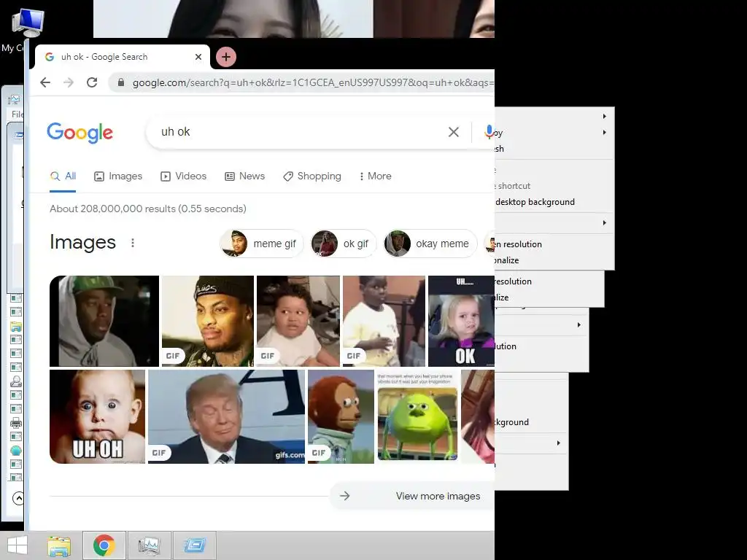
Task: Choose the greyed 'shortcut' context menu entry
Action: pyautogui.click(x=514, y=186)
